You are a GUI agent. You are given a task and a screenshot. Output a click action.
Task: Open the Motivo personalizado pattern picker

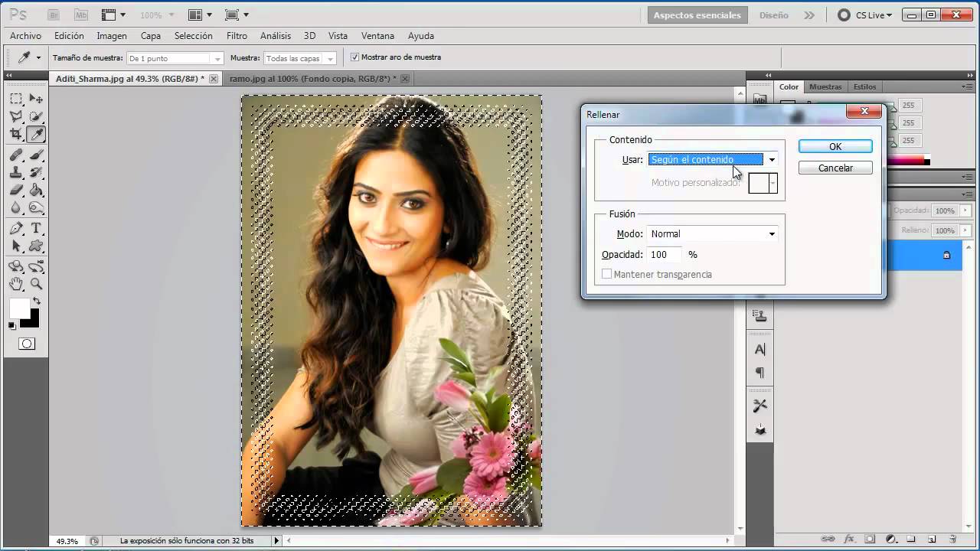[763, 183]
